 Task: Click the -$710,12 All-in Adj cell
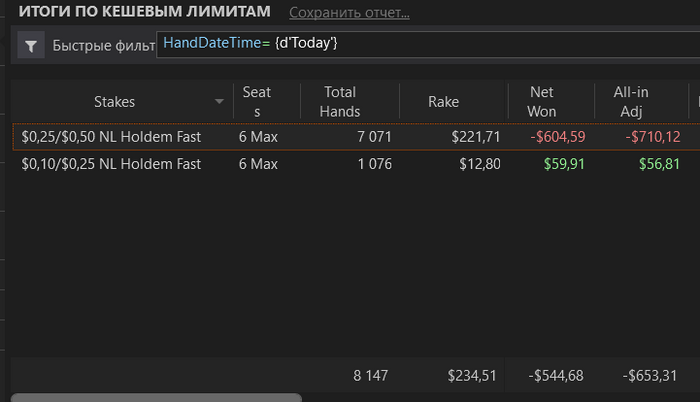click(x=653, y=137)
